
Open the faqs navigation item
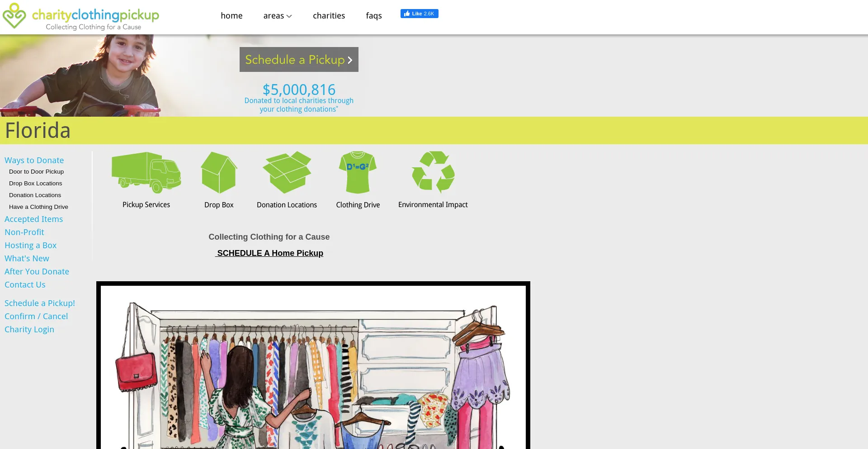pos(373,16)
